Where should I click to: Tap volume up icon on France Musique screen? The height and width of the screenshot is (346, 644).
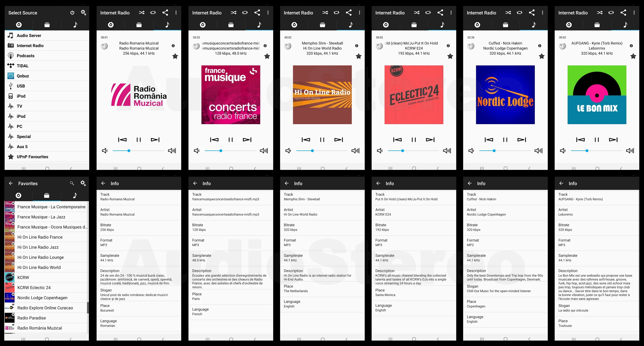tap(264, 151)
